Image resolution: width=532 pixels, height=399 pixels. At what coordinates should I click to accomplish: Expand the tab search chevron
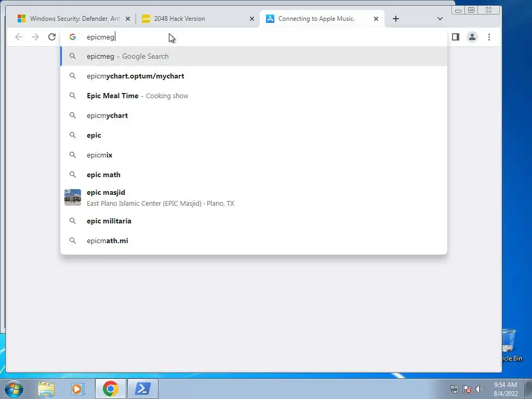coord(440,19)
